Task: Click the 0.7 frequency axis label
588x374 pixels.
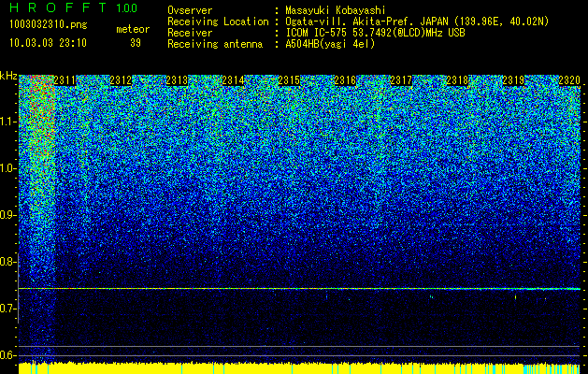Action: click(8, 309)
